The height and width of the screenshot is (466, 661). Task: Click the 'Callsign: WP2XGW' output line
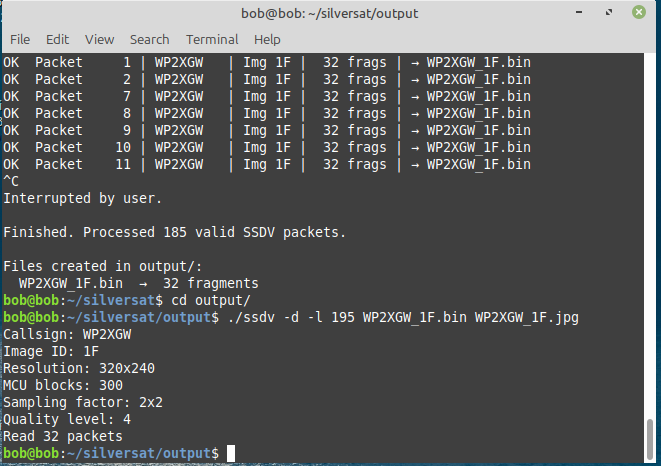pyautogui.click(x=67, y=334)
